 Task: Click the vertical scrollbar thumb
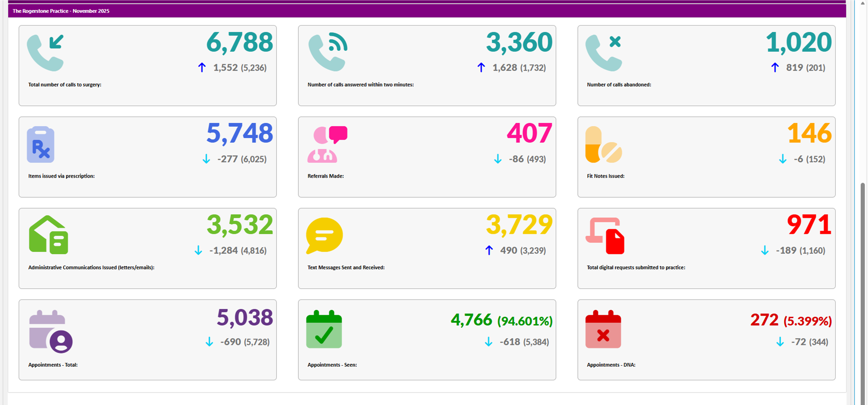pyautogui.click(x=862, y=292)
